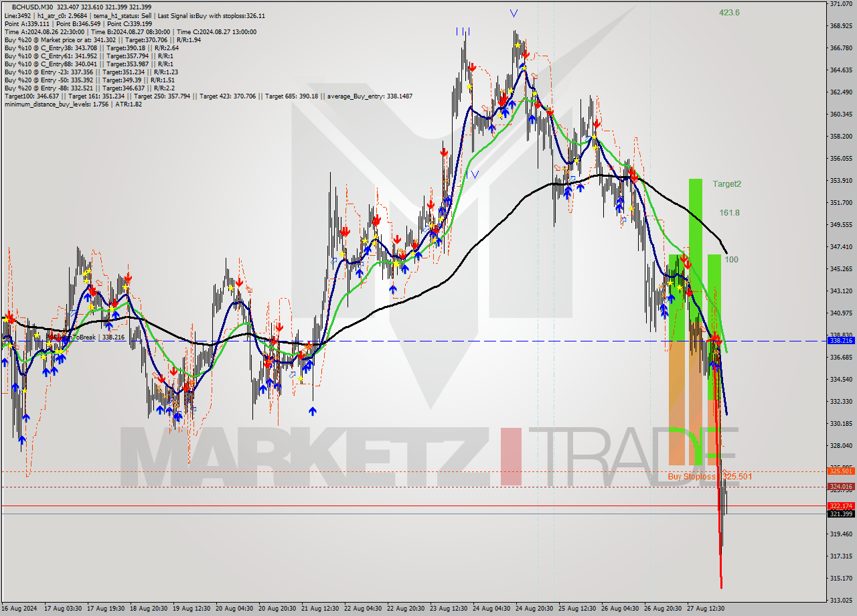Click the green Target2 label

[x=726, y=183]
